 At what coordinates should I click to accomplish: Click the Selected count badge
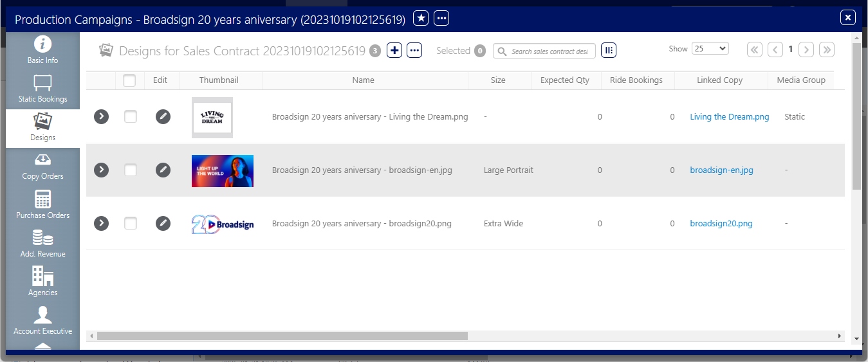pyautogui.click(x=479, y=51)
